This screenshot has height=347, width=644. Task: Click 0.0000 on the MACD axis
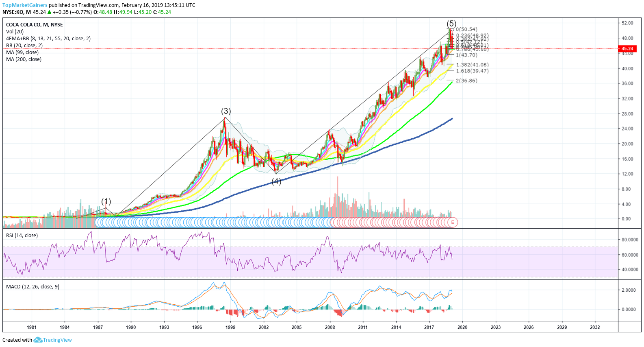tap(629, 310)
